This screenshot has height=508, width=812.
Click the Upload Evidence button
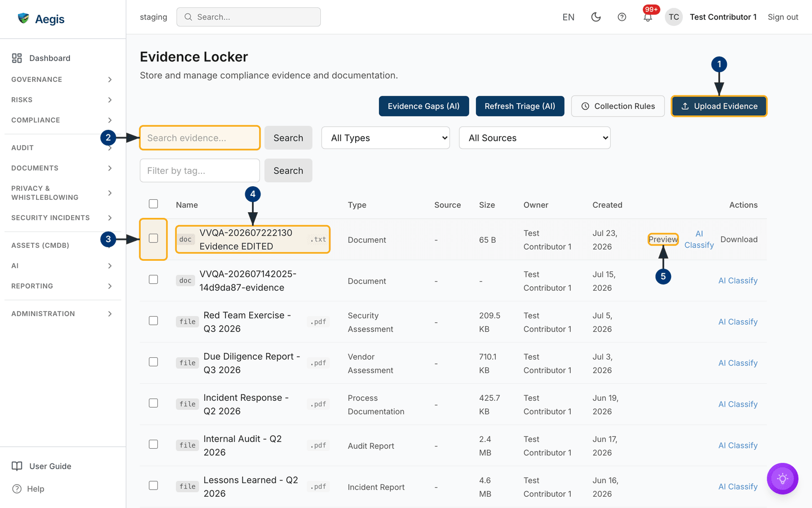[719, 106]
